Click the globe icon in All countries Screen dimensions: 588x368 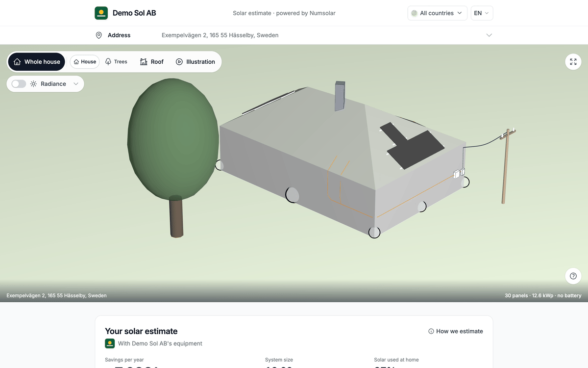pyautogui.click(x=414, y=13)
